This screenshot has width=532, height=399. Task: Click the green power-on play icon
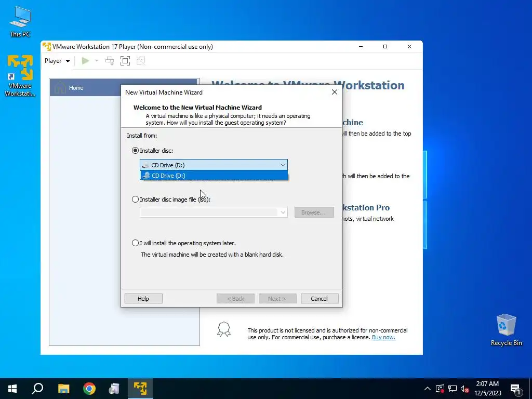pyautogui.click(x=85, y=61)
